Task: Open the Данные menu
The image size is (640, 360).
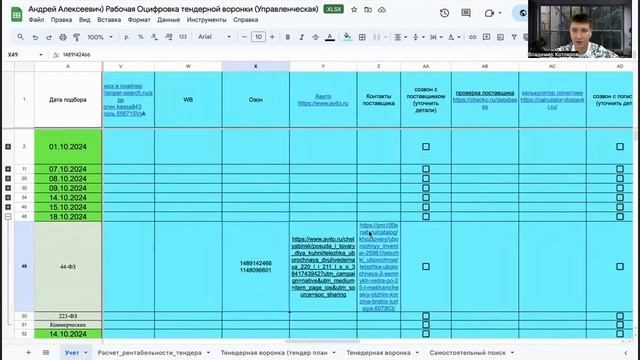Action: pos(169,20)
